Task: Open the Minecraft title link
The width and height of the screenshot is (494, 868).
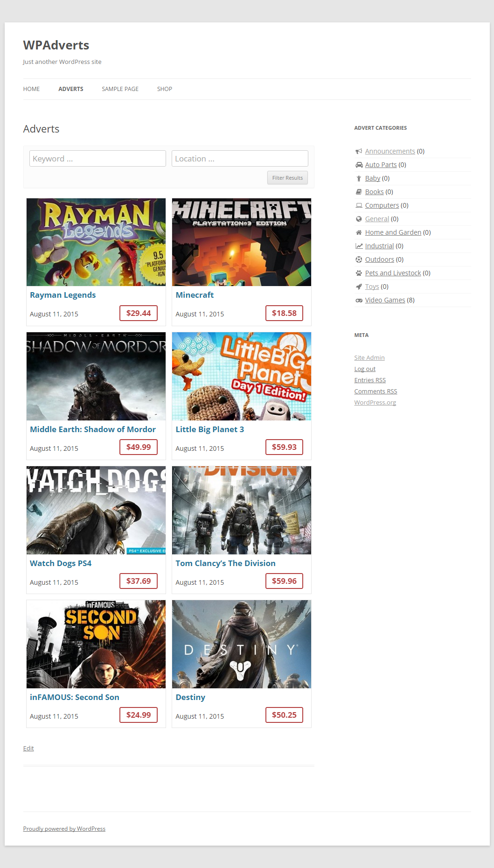Action: pyautogui.click(x=195, y=295)
